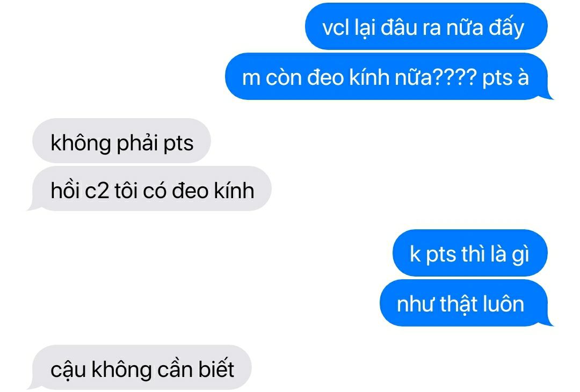
Task: Tap the 'cậu không cần biết' received message
Action: coord(140,367)
